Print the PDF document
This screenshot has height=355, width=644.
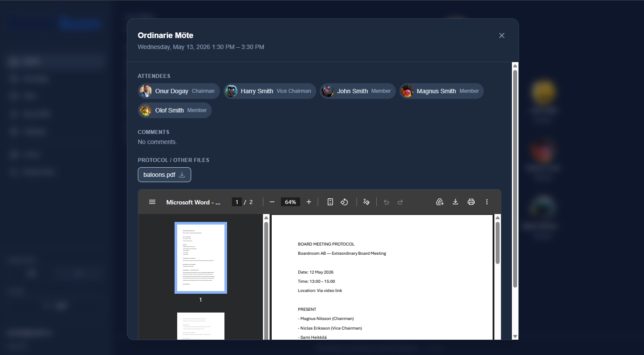[x=471, y=202]
